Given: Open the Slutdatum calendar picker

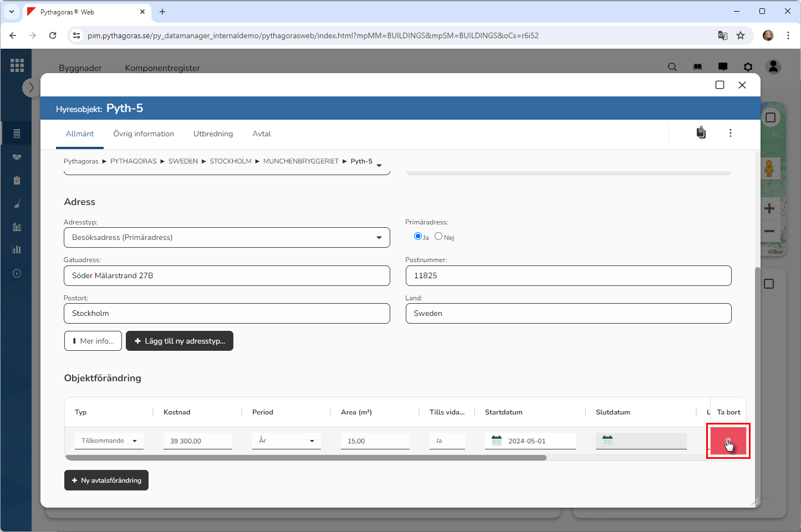Looking at the screenshot, I should (x=608, y=441).
